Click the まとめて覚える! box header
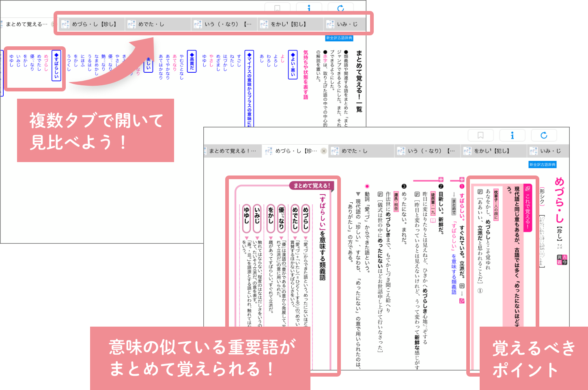Screen dimensions: 588x390 click(312, 186)
